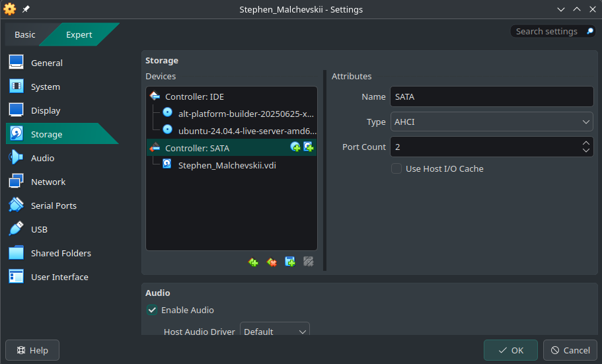The width and height of the screenshot is (602, 364).
Task: Click the OK button
Action: click(x=511, y=350)
